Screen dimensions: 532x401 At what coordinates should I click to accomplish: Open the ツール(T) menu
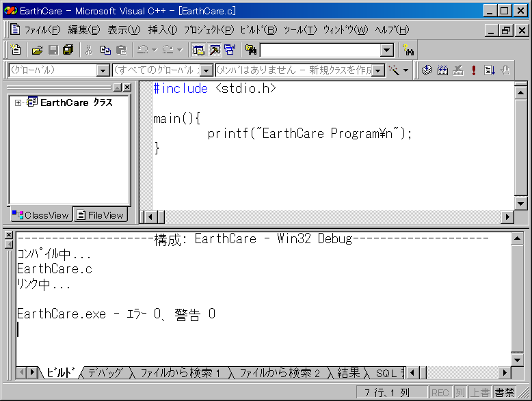300,30
